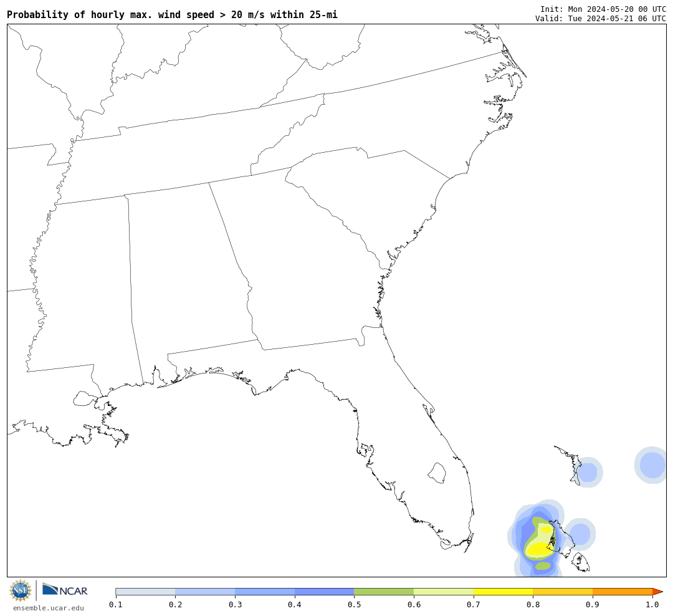Click the 0.1 colorbar tick label
This screenshot has height=616, width=673.
pyautogui.click(x=116, y=605)
